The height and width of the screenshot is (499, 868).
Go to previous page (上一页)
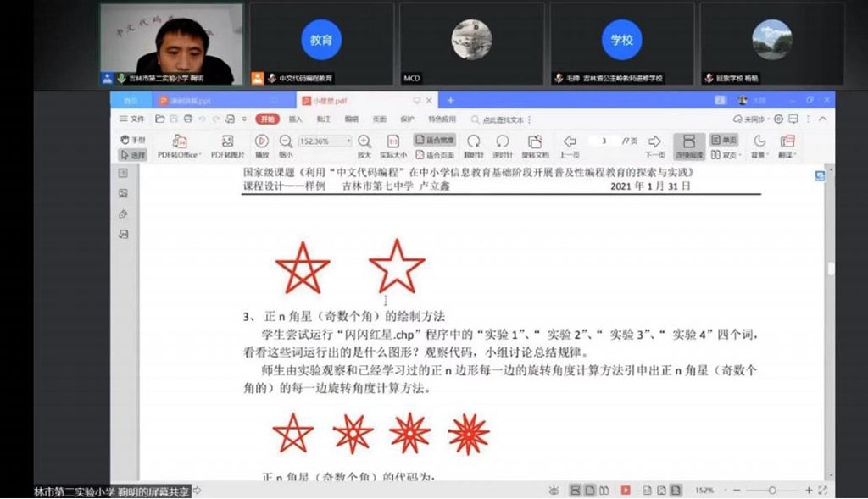tap(570, 146)
